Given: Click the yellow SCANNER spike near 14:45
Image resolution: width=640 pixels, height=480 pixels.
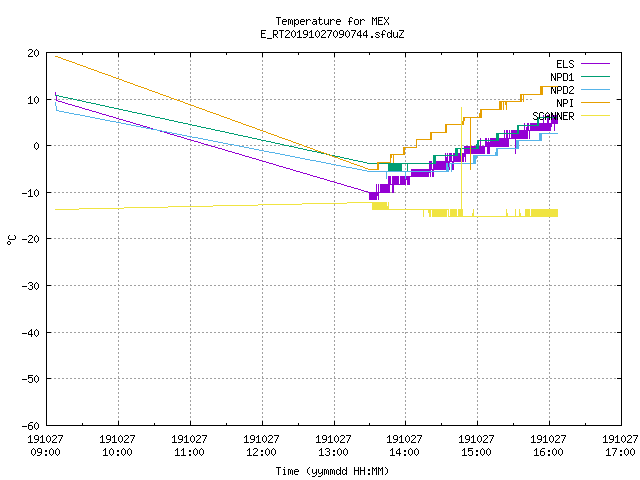Looking at the screenshot, I should [x=462, y=159].
